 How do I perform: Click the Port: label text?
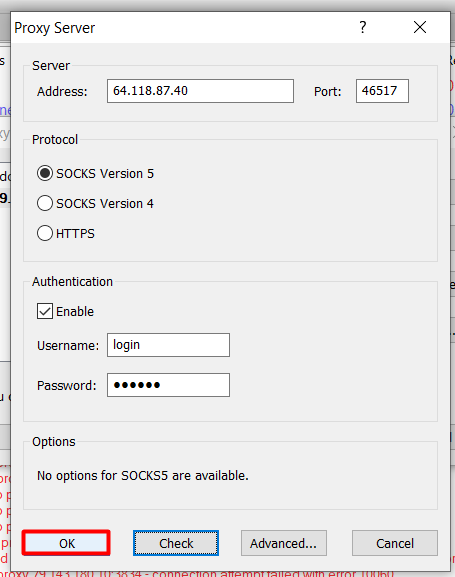[328, 91]
